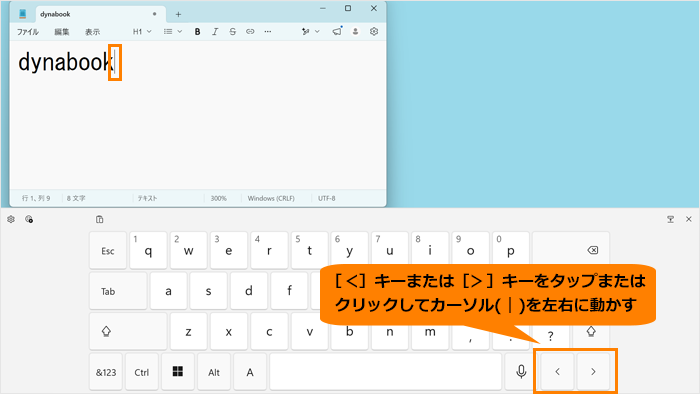Tap the a key

tap(168, 291)
